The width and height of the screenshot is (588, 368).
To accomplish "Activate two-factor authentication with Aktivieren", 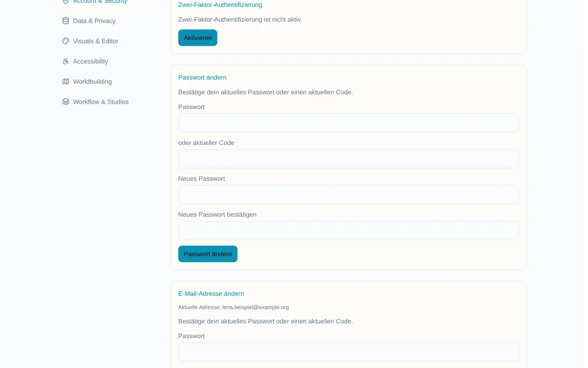I will coord(197,38).
